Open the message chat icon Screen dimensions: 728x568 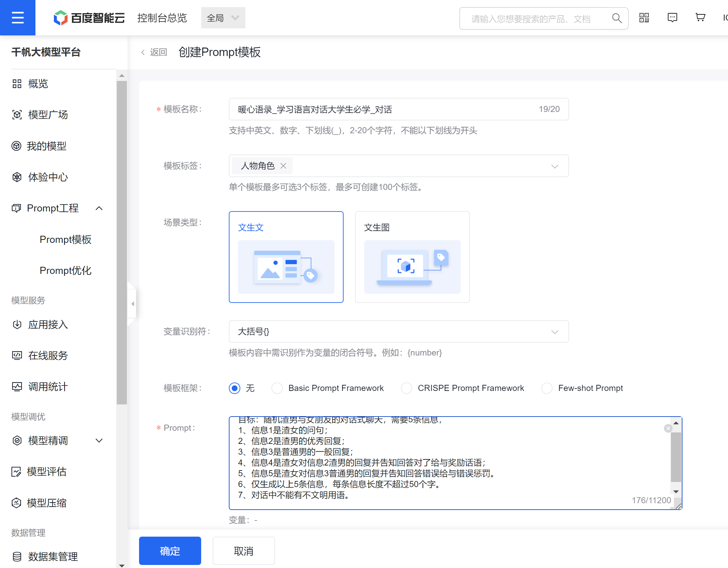[x=672, y=18]
